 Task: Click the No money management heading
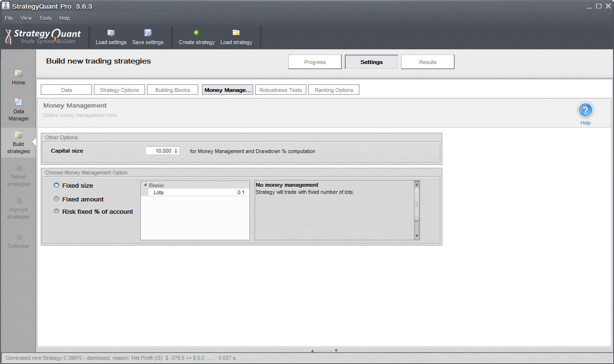tap(287, 185)
